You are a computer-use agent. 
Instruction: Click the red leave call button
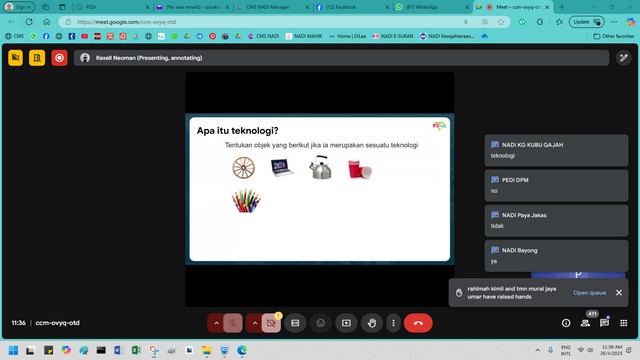tap(418, 323)
